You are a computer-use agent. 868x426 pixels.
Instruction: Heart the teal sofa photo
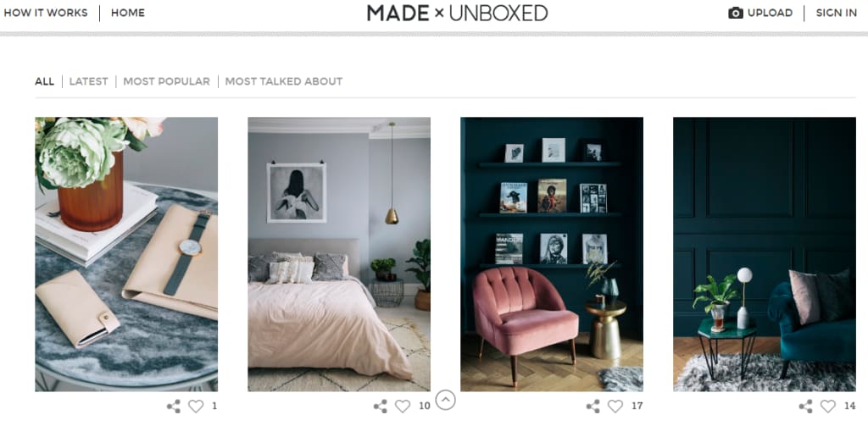[x=827, y=407]
